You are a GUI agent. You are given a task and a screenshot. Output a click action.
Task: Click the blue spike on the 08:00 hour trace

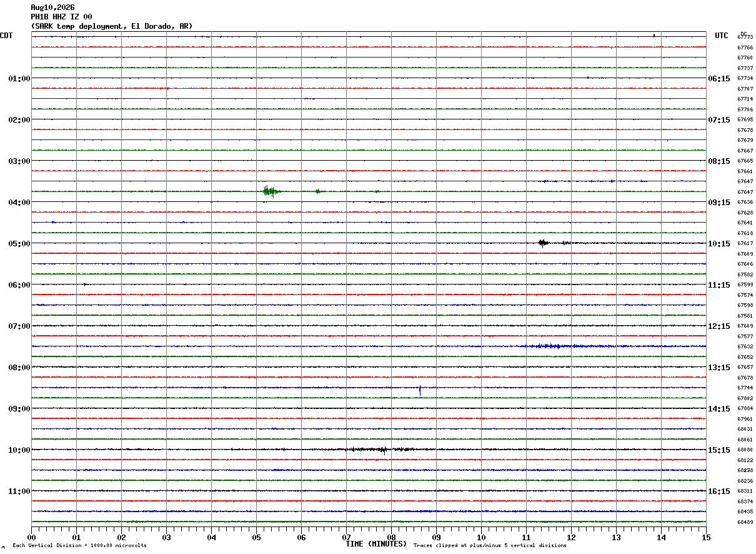coord(420,390)
